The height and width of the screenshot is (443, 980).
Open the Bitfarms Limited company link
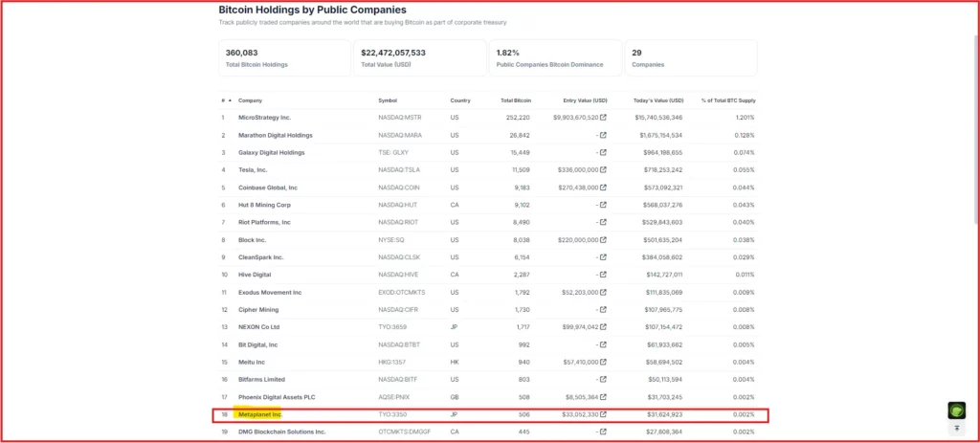[x=261, y=379]
